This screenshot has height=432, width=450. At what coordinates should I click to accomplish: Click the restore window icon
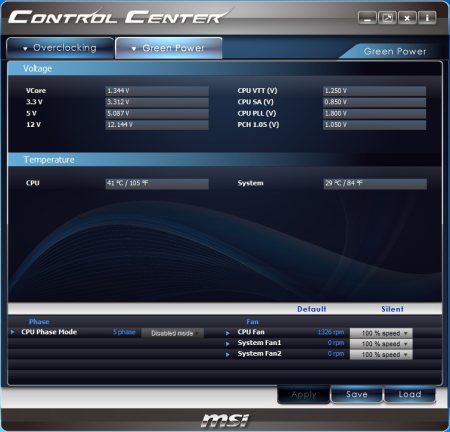click(x=387, y=18)
